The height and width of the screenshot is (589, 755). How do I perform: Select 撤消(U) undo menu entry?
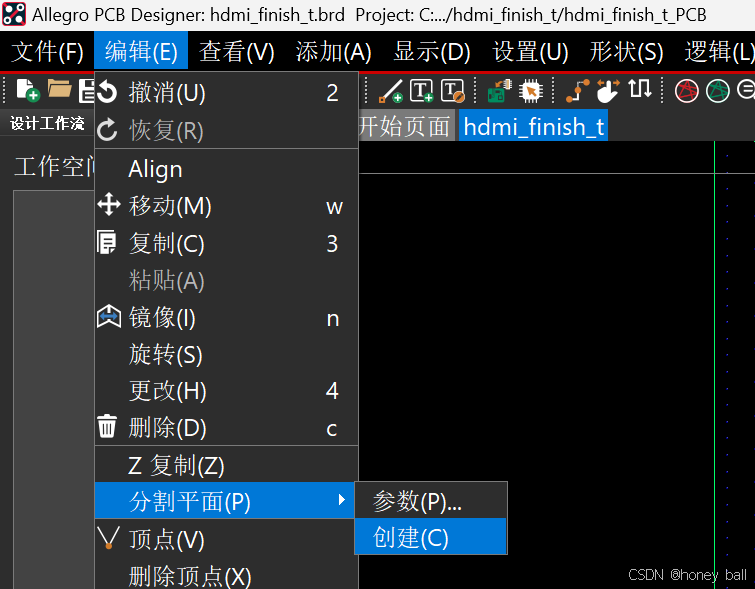tap(226, 92)
